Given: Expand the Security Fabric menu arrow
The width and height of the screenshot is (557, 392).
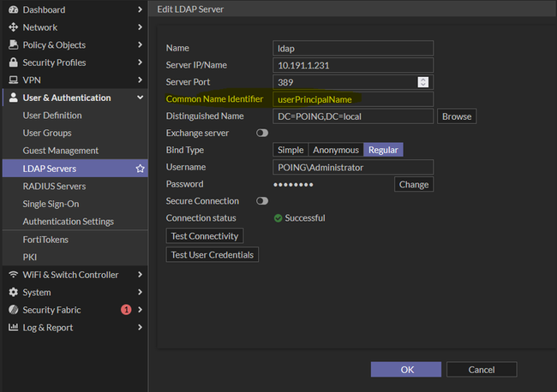Looking at the screenshot, I should tap(140, 310).
